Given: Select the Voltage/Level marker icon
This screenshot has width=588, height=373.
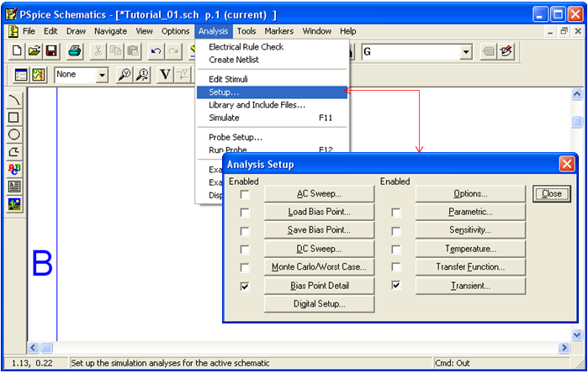Looking at the screenshot, I should point(124,75).
